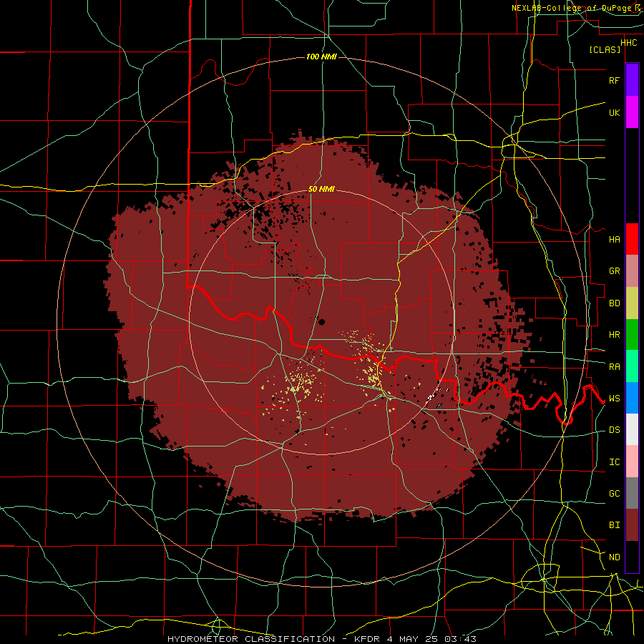This screenshot has height=644, width=644.
Task: Click the brown BI legend swatch
Action: click(x=632, y=525)
